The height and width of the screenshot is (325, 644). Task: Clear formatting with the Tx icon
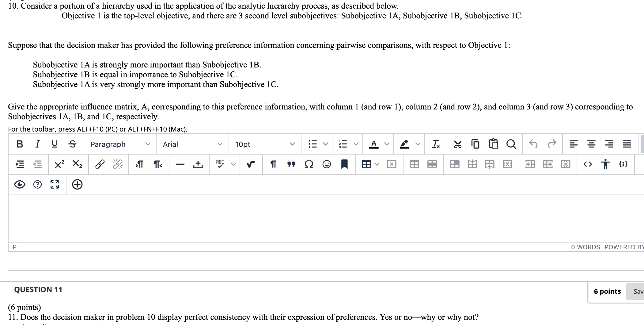[x=435, y=144]
